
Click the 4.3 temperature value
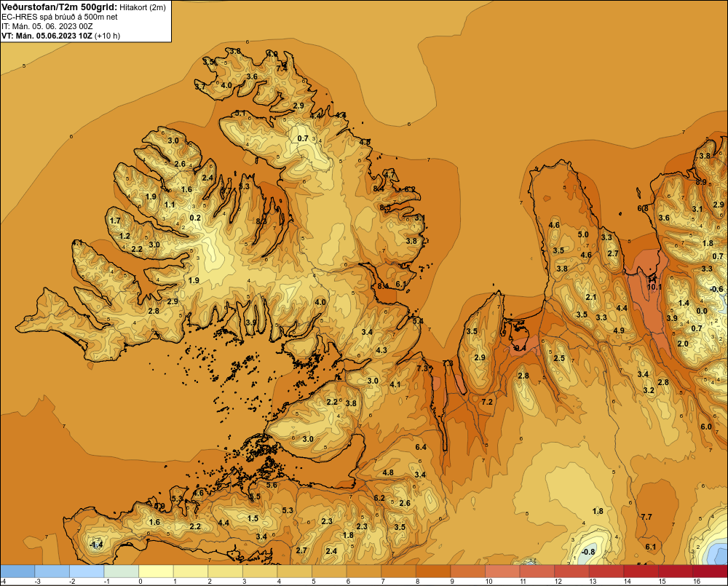[x=381, y=350]
